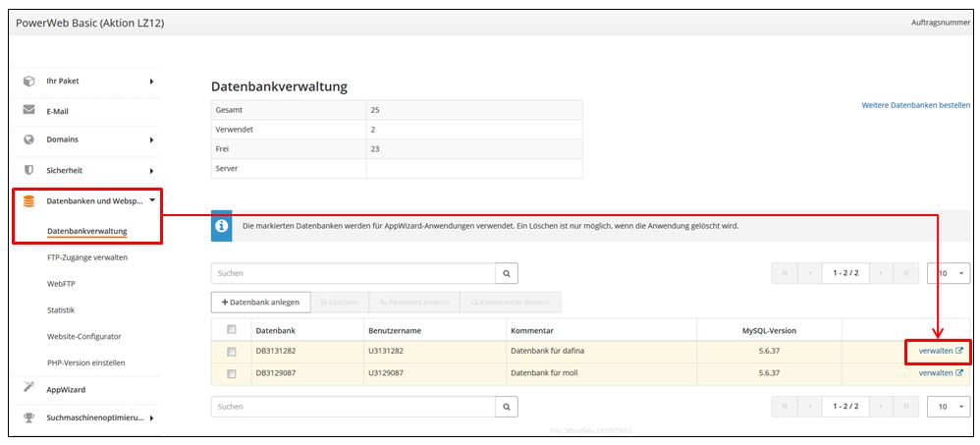Open AppWizard from the sidebar
The image size is (980, 445).
coord(66,389)
